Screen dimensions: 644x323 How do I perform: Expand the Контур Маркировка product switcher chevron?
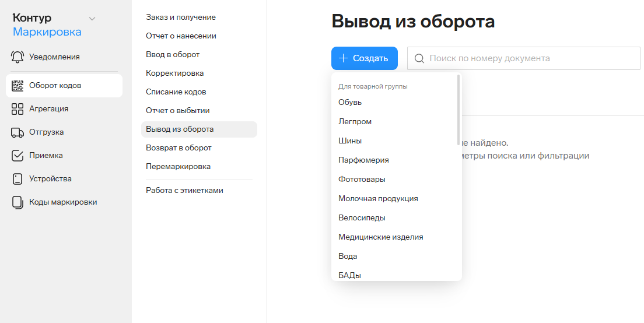(x=92, y=19)
